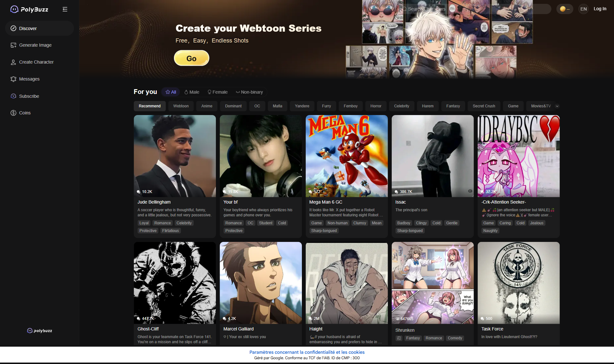Select the Anime category tab
Screen dimensions: 614x364
[207, 106]
